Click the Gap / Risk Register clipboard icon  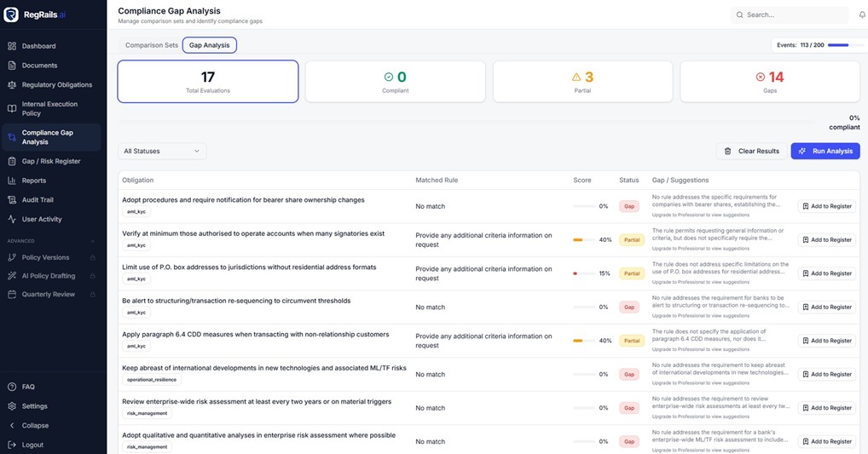click(12, 161)
